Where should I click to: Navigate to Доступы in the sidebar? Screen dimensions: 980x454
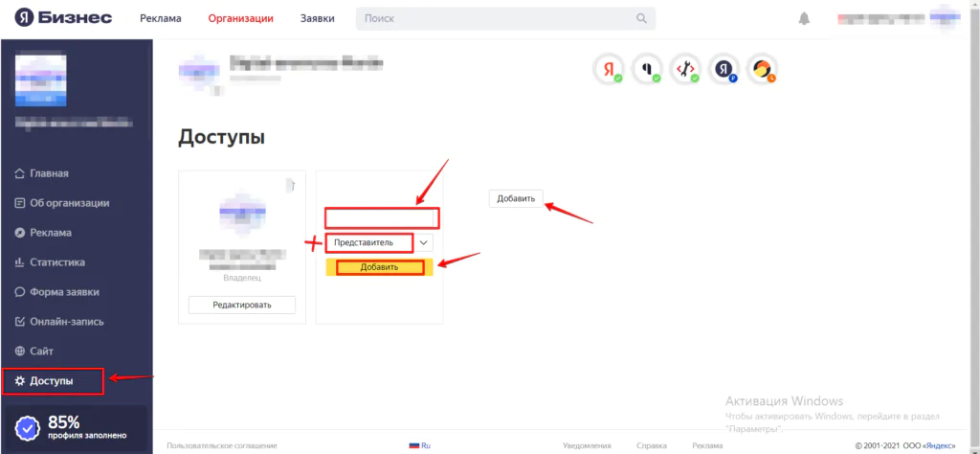(53, 381)
